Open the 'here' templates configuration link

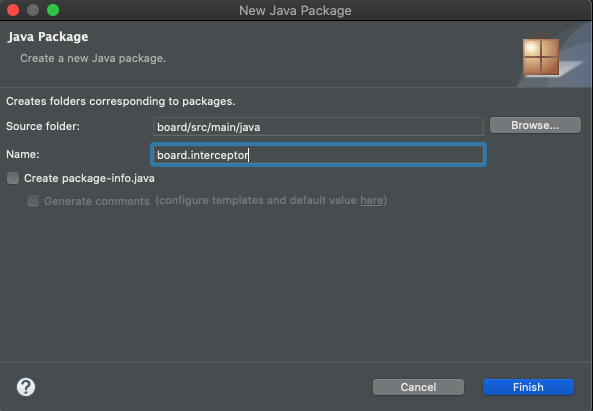coord(371,200)
